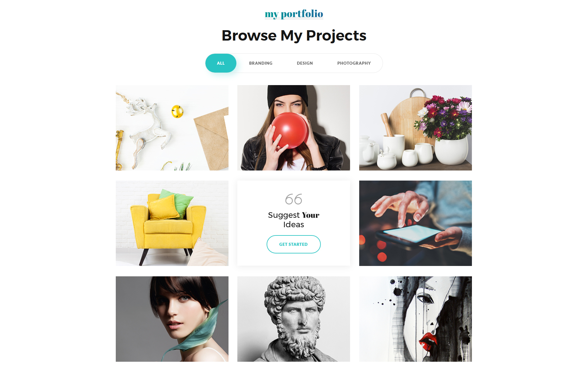Open the DESIGN category filter

(x=305, y=63)
